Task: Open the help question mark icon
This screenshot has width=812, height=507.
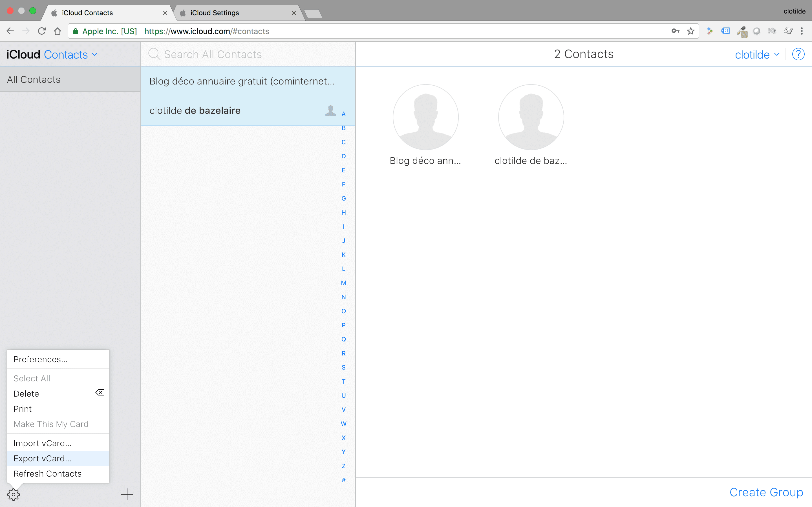Action: point(798,54)
